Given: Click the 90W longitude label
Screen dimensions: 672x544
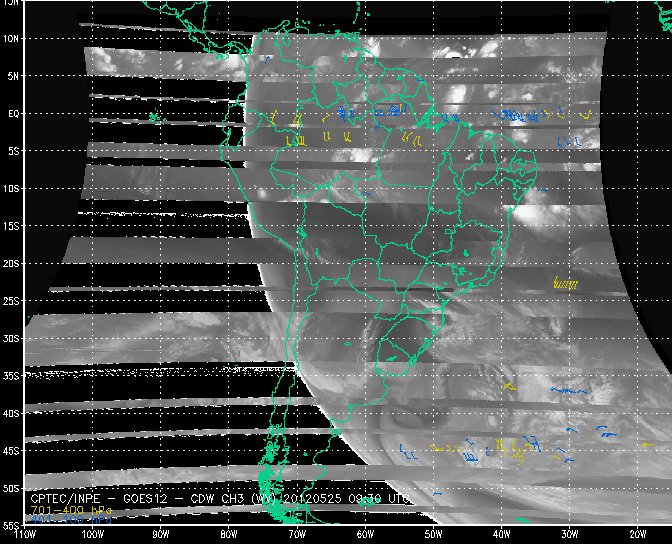Looking at the screenshot, I should (161, 534).
